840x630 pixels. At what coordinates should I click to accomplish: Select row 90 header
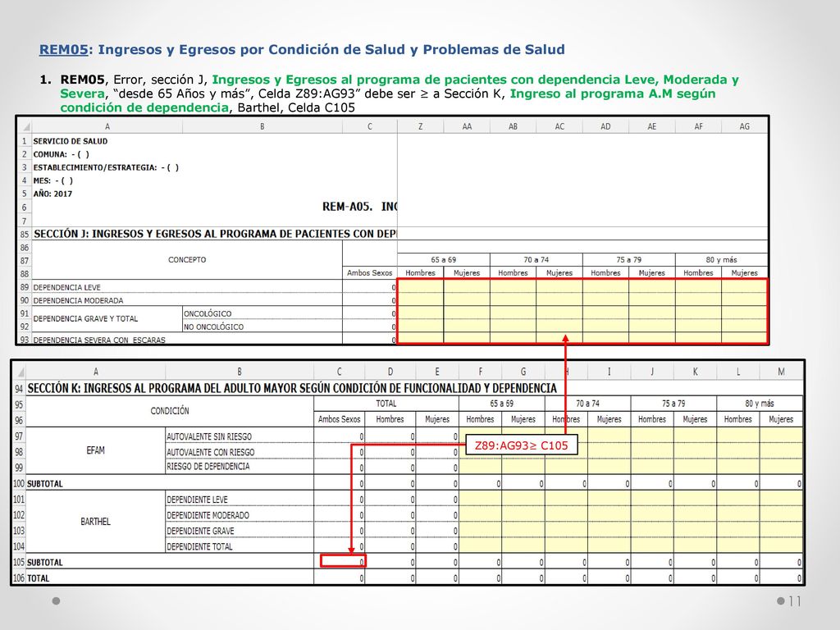click(25, 300)
